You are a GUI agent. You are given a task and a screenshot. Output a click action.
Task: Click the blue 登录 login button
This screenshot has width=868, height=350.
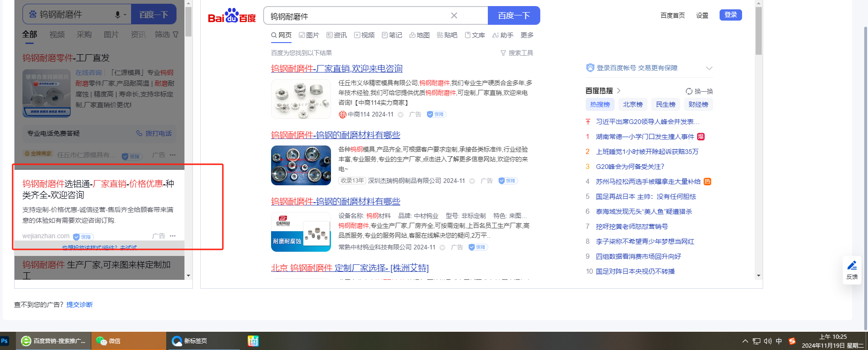tap(730, 15)
